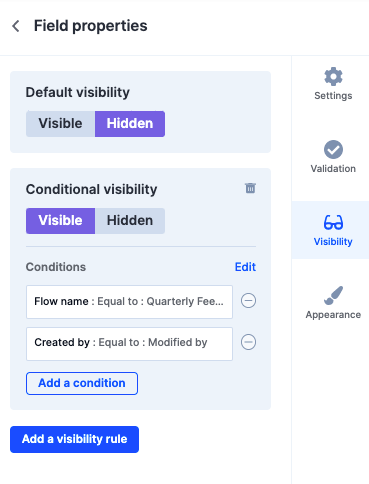Open Validation checkmark icon tab
The width and height of the screenshot is (369, 484).
click(x=333, y=149)
